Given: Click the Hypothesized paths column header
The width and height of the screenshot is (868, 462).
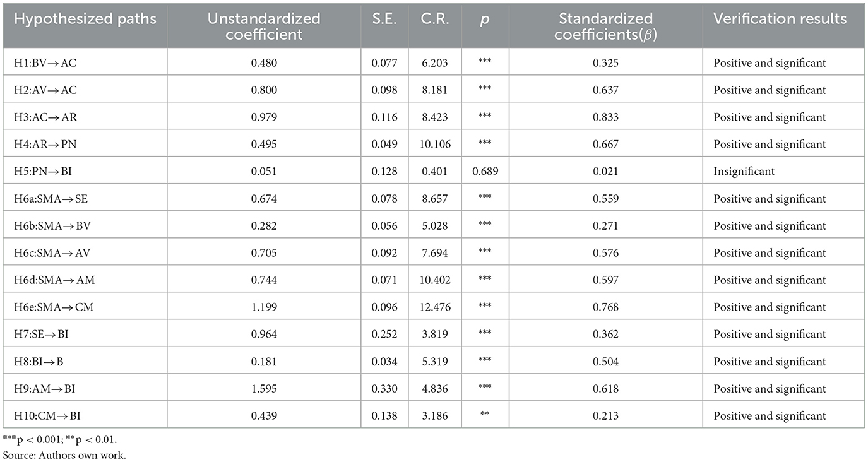Looking at the screenshot, I should tap(85, 19).
